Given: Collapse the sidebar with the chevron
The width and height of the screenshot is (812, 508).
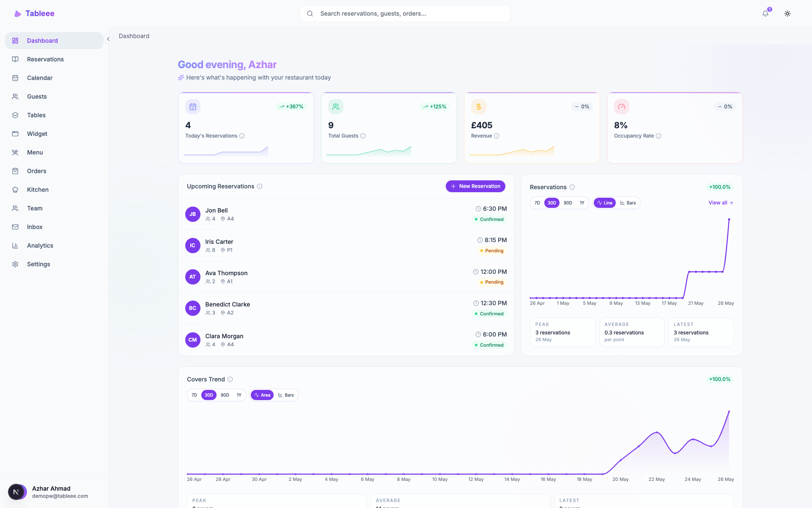Looking at the screenshot, I should coord(108,39).
